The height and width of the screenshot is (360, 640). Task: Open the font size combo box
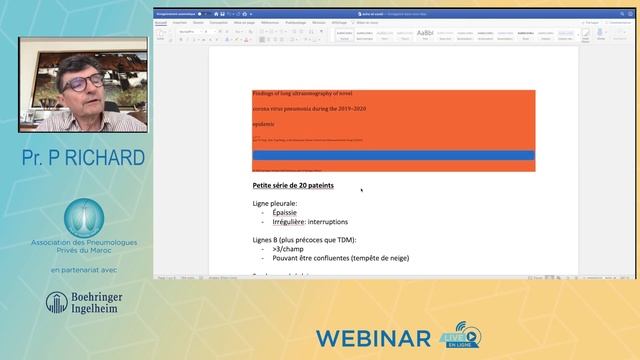pyautogui.click(x=210, y=32)
